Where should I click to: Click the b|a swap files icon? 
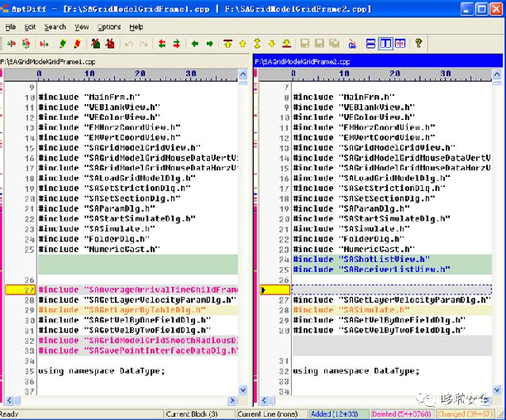pos(44,43)
